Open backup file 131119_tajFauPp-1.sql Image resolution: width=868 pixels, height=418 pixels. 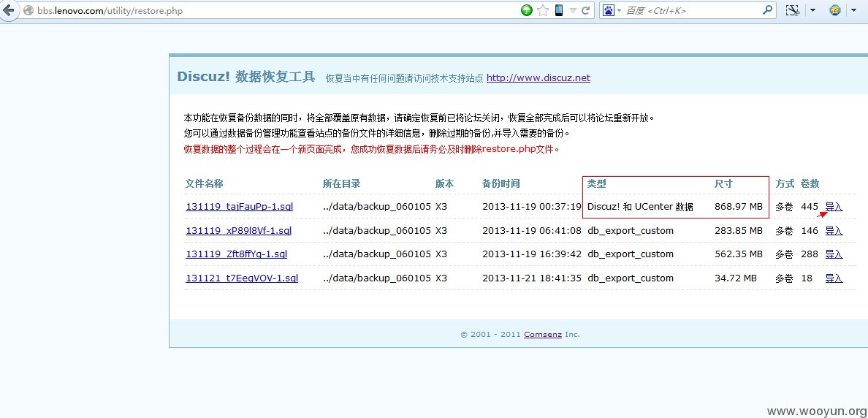point(239,207)
